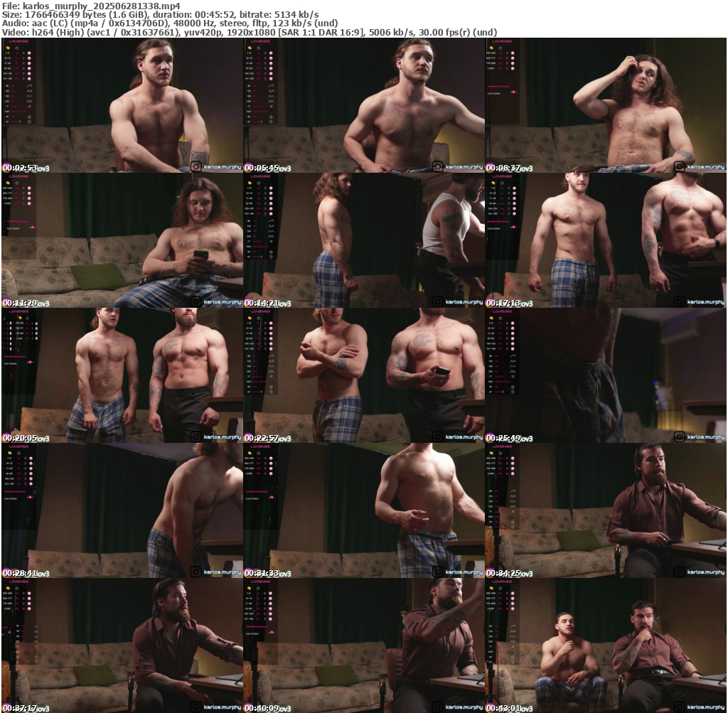The height and width of the screenshot is (713, 728).
Task: Click the Instagram icon in the 00:02:53 frame
Action: 196,166
